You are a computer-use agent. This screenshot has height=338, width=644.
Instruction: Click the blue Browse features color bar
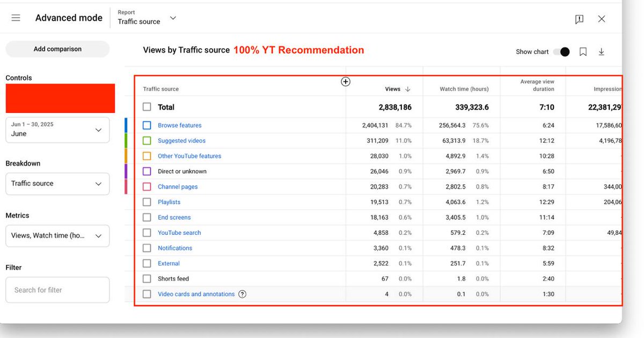coord(126,125)
